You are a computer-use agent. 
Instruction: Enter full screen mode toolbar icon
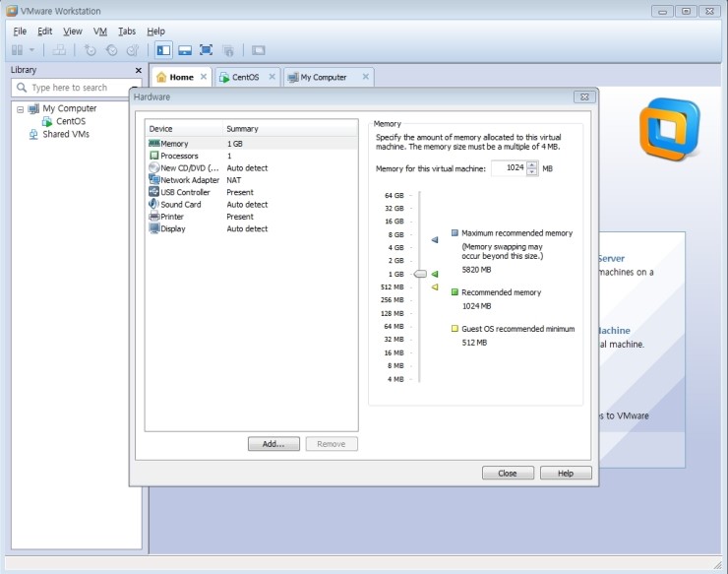click(x=207, y=50)
